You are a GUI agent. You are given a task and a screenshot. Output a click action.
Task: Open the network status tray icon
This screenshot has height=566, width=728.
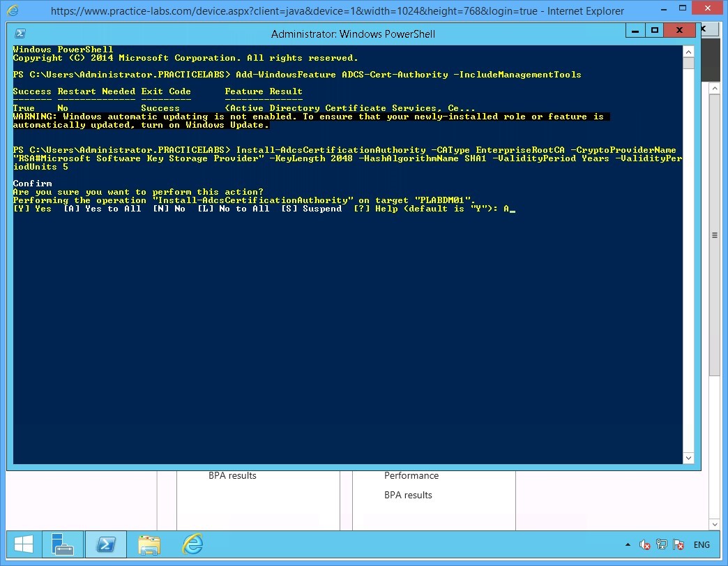coord(660,544)
